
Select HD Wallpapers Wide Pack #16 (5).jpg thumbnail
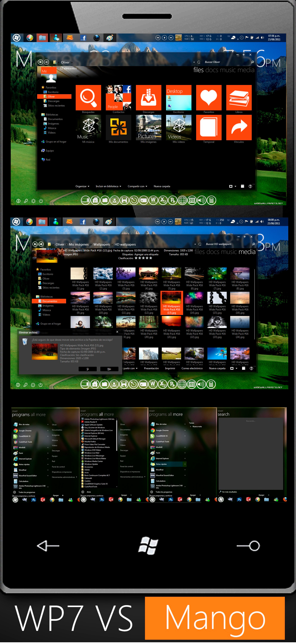(171, 278)
